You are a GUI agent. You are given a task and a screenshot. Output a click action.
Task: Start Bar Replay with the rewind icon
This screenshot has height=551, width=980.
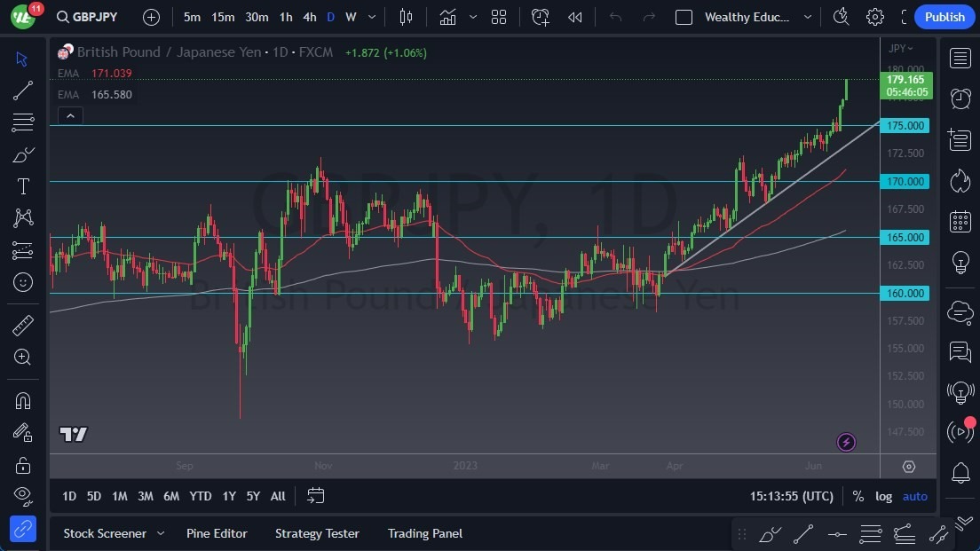[x=573, y=16]
